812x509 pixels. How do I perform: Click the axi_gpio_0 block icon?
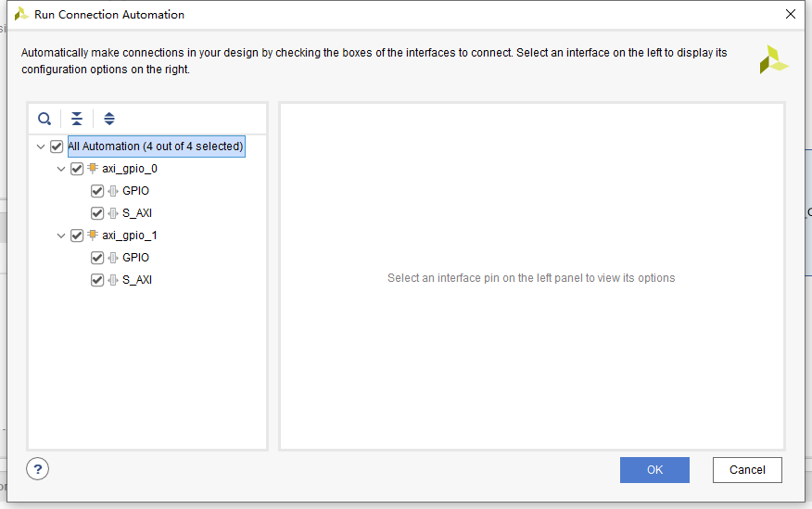tap(93, 169)
